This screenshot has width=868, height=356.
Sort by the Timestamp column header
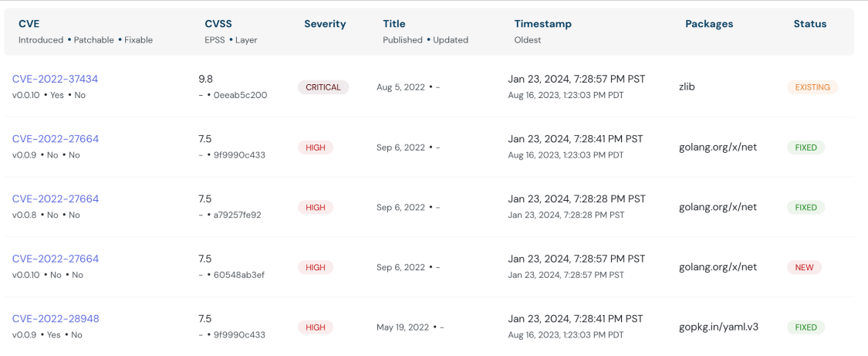point(542,24)
